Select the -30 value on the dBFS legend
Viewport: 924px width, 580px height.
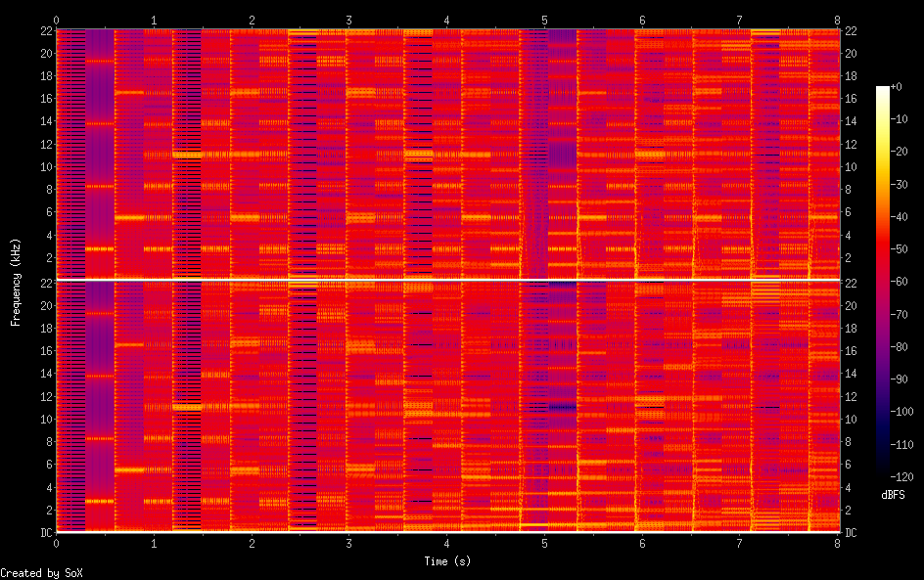(x=899, y=184)
